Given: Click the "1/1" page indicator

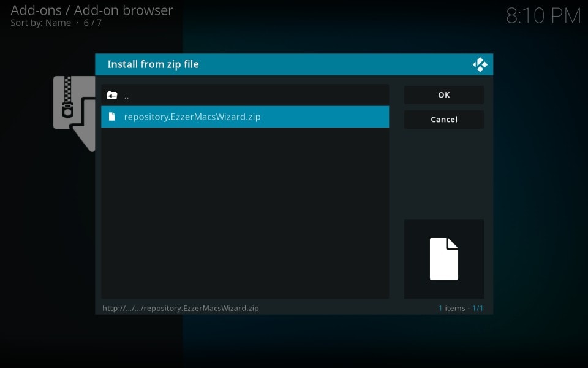Looking at the screenshot, I should pyautogui.click(x=477, y=308).
